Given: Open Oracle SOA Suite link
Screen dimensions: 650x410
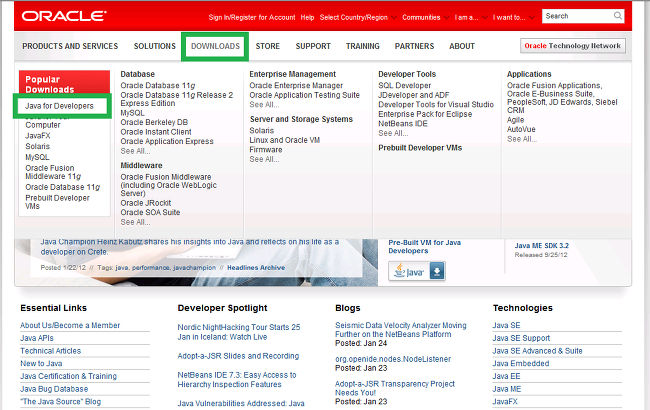Looking at the screenshot, I should (150, 212).
